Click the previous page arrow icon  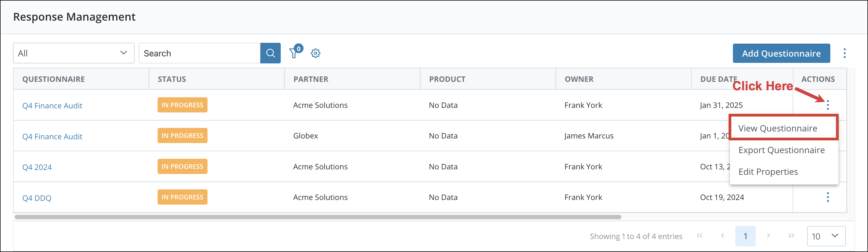[723, 236]
